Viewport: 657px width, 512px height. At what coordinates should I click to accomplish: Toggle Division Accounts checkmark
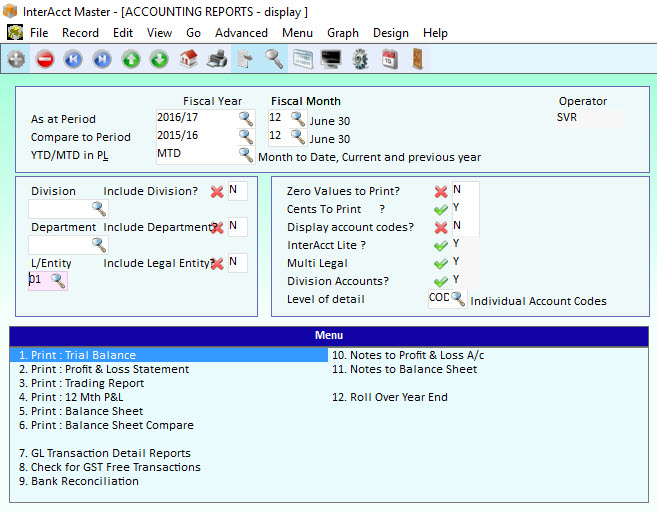pyautogui.click(x=441, y=281)
